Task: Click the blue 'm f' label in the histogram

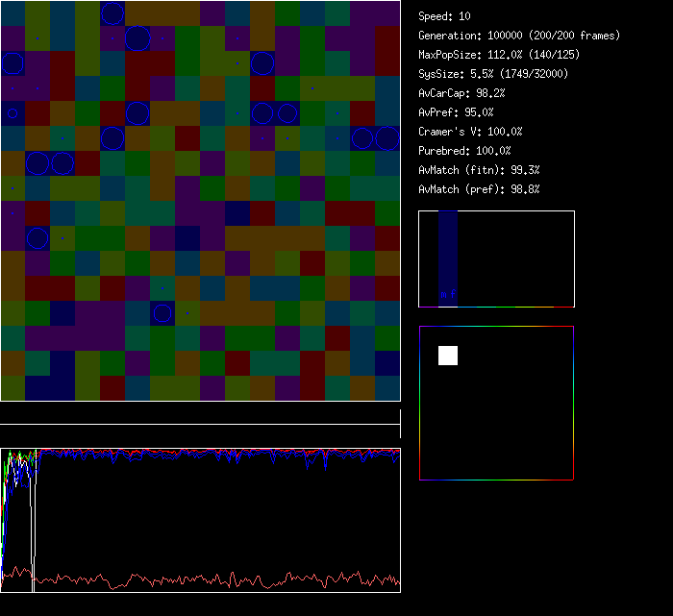Action: (447, 294)
